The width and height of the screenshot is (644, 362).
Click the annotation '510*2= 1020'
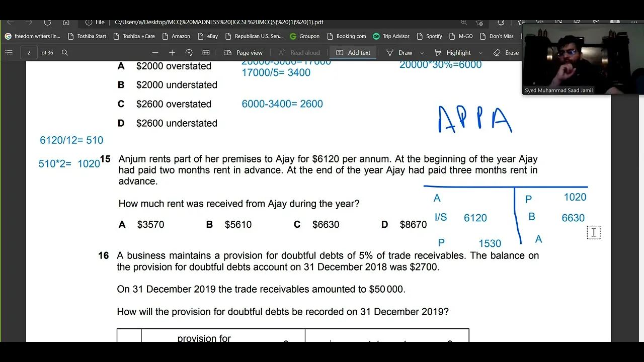[x=69, y=163]
